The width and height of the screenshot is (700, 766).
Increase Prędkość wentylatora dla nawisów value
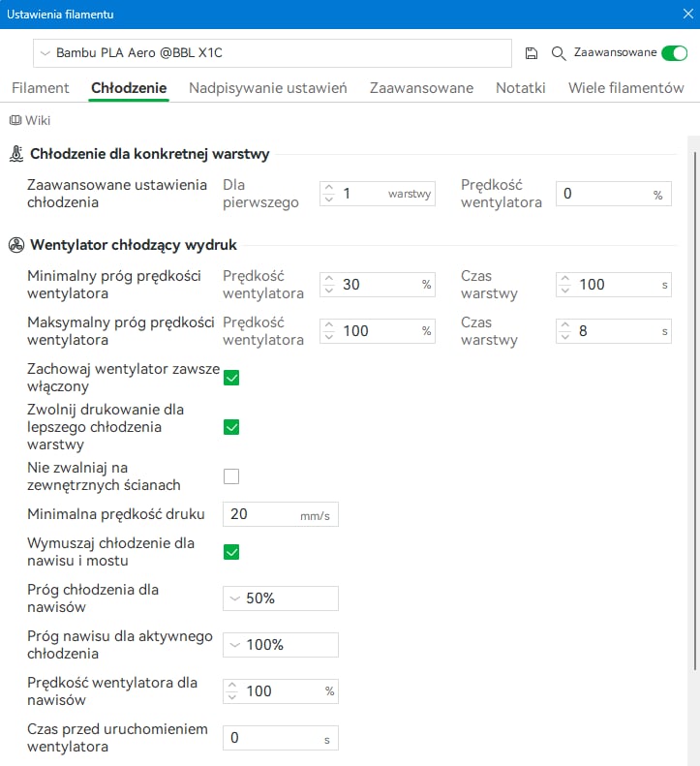point(232,686)
